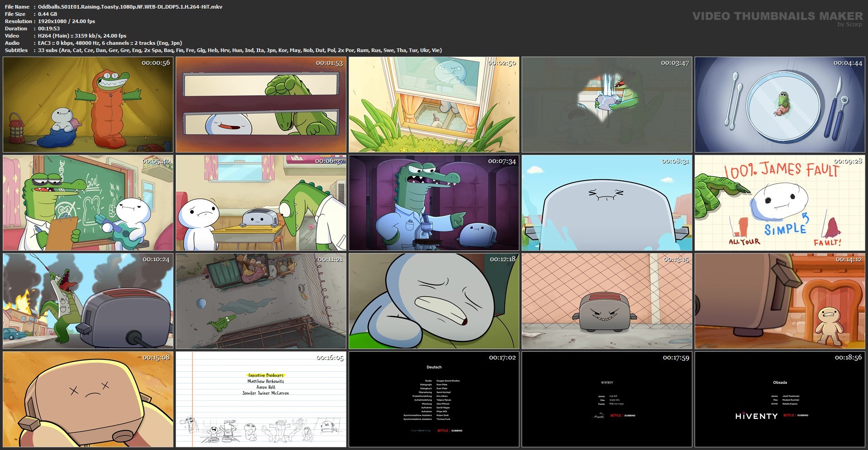Pick the thumbnail at 00:17:59
This screenshot has height=450, width=868.
pyautogui.click(x=607, y=399)
